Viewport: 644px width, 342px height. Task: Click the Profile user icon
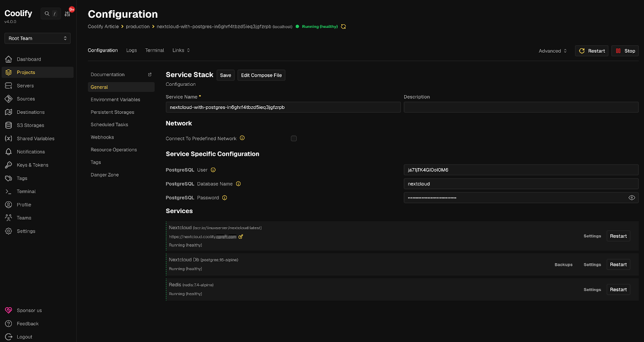8,205
